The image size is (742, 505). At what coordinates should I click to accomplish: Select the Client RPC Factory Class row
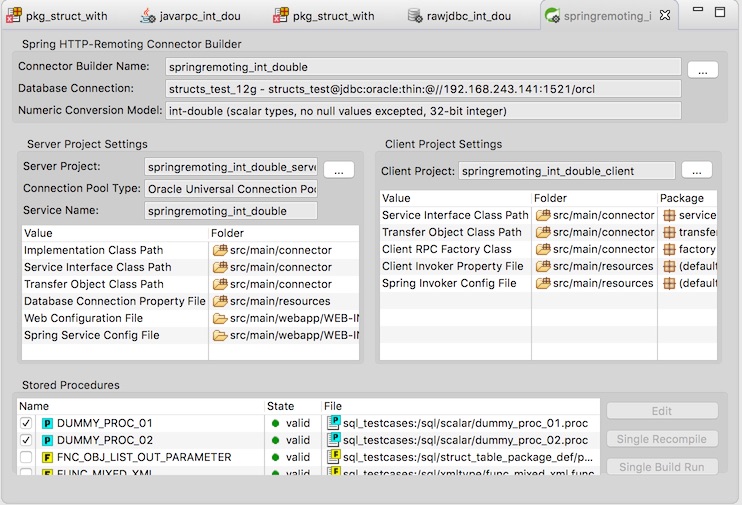548,249
